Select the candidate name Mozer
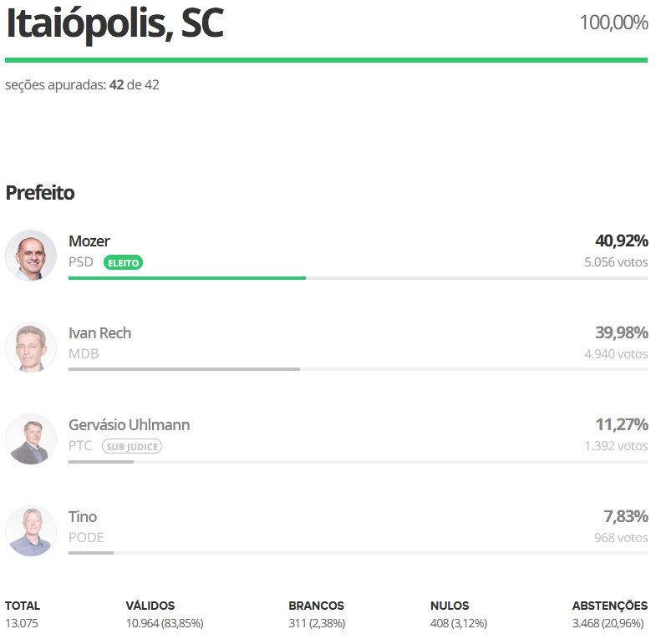 89,241
